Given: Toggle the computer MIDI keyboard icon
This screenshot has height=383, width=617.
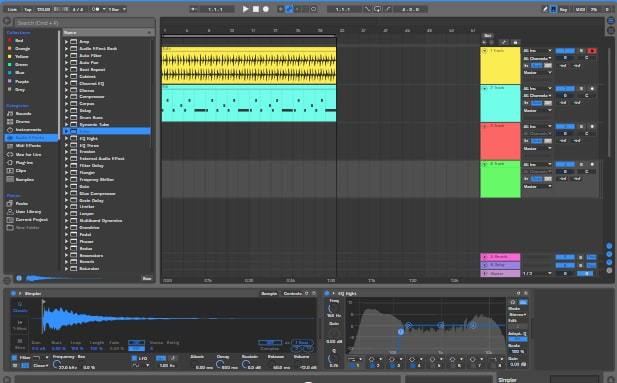Looking at the screenshot, I should coord(553,9).
